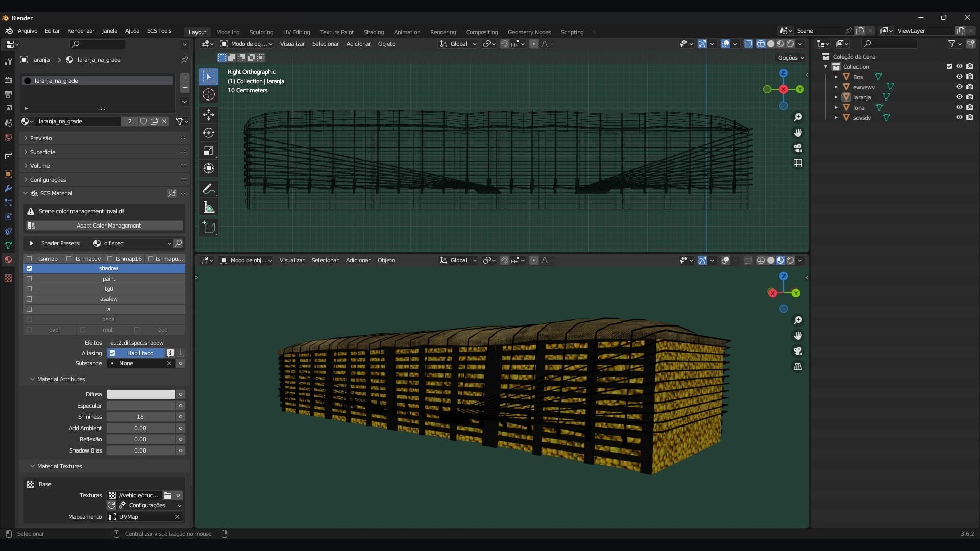Enable the asafew flavor checkbox
Viewport: 980px width, 551px height.
[x=29, y=299]
